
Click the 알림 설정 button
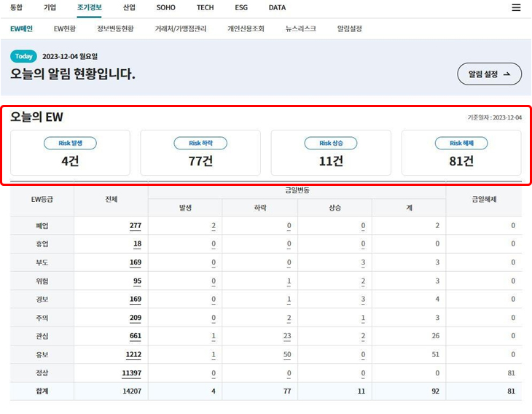coord(489,74)
